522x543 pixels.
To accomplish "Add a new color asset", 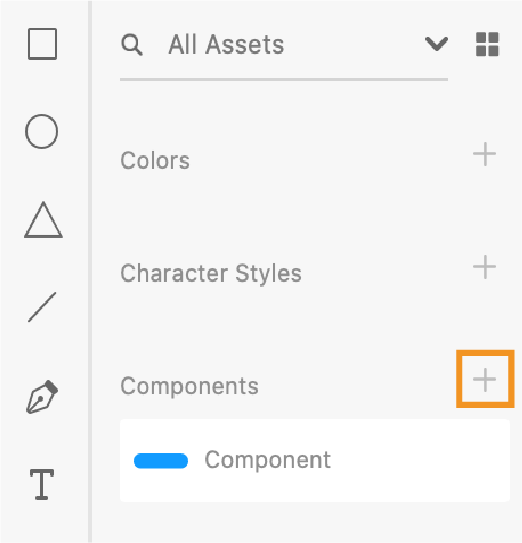I will [484, 154].
